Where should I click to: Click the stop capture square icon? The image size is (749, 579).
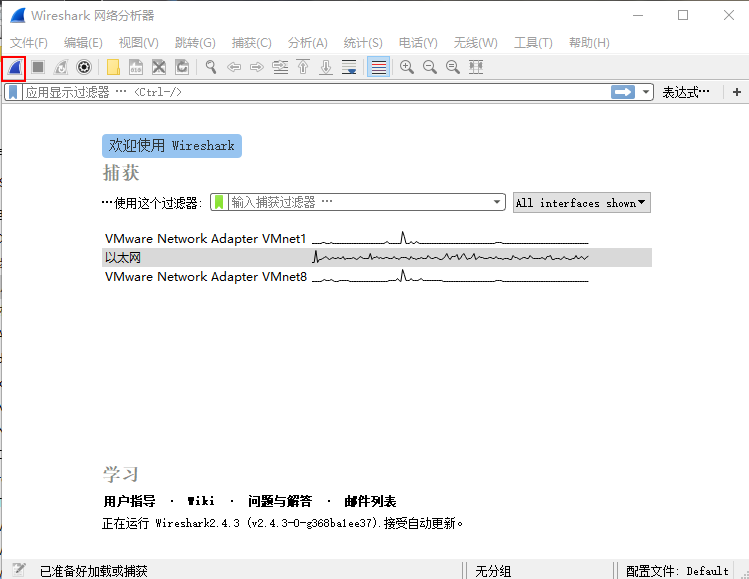(x=38, y=67)
